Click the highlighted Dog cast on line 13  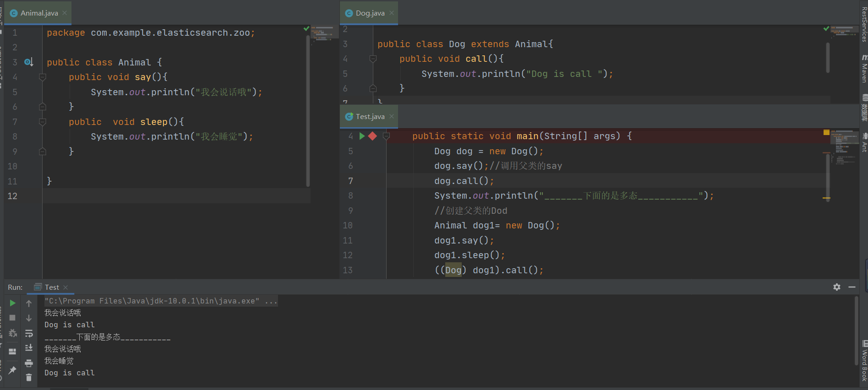(453, 270)
